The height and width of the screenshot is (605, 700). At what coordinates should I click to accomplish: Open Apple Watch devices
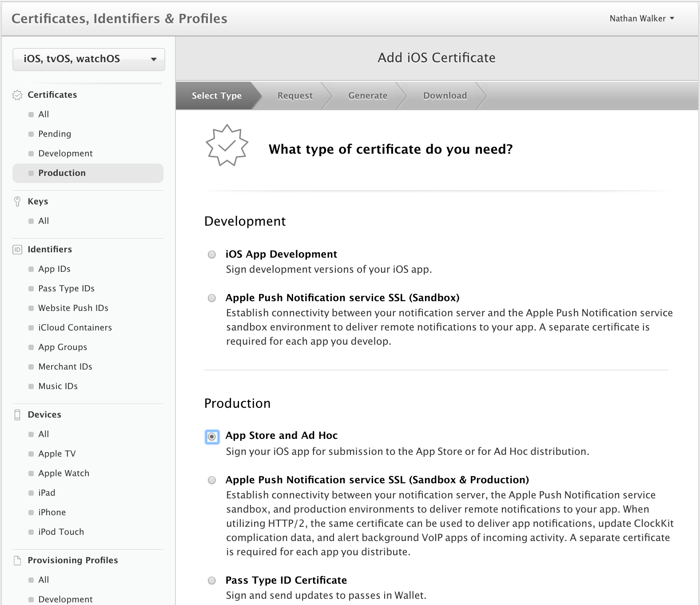[64, 474]
